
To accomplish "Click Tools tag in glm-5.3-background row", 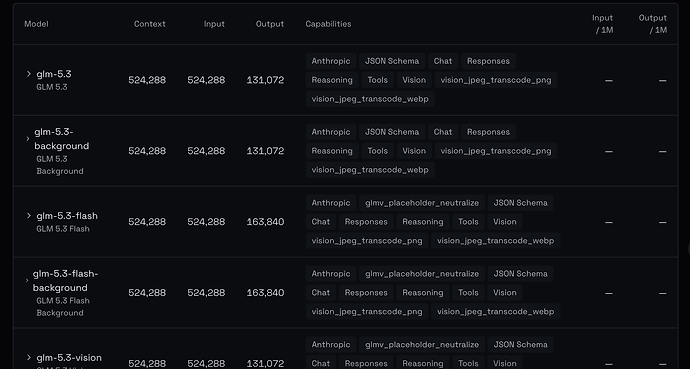I will [378, 151].
